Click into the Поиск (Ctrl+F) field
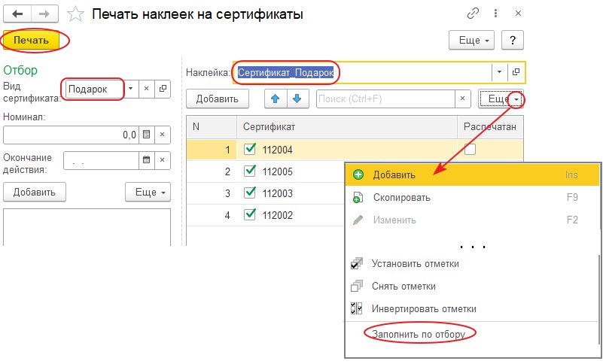This screenshot has width=606, height=364. [385, 99]
